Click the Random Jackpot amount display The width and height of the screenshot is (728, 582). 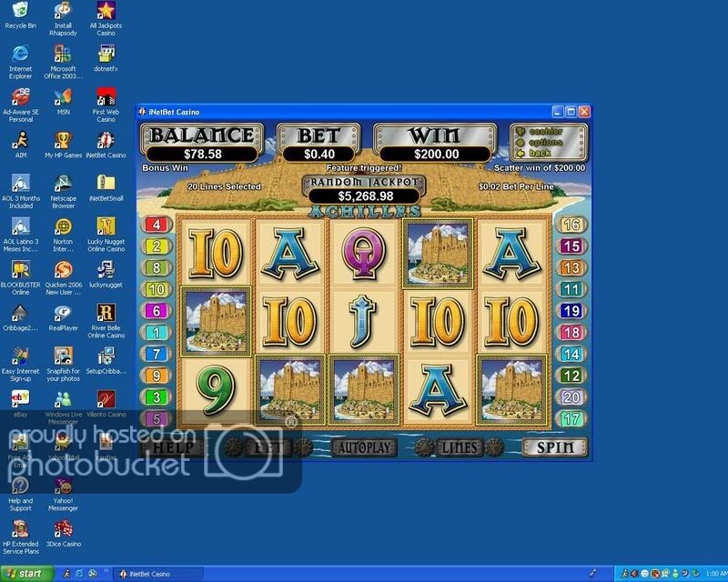tap(365, 196)
